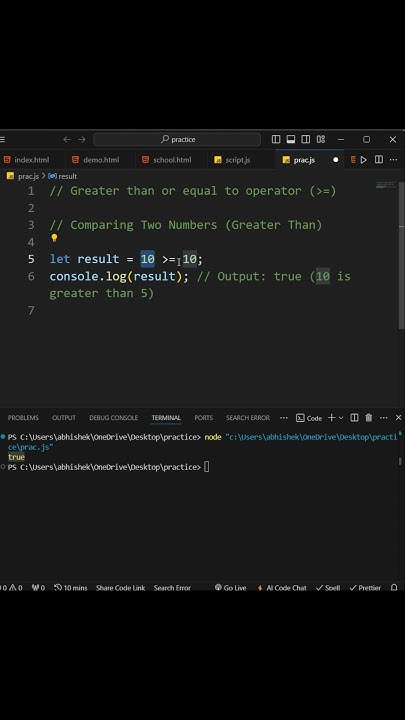This screenshot has height=720, width=405.
Task: Close the terminal panel
Action: coord(398,417)
